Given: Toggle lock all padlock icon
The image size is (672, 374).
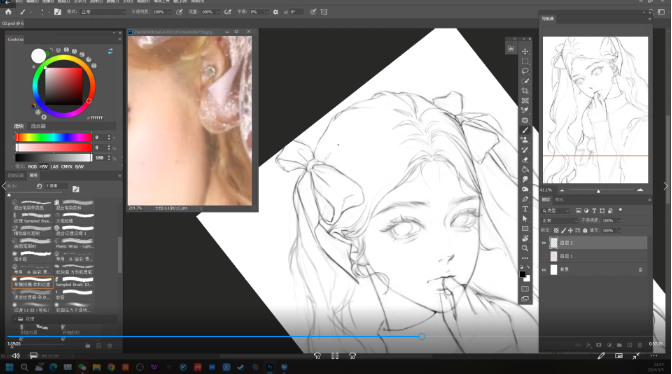Looking at the screenshot, I should [585, 230].
